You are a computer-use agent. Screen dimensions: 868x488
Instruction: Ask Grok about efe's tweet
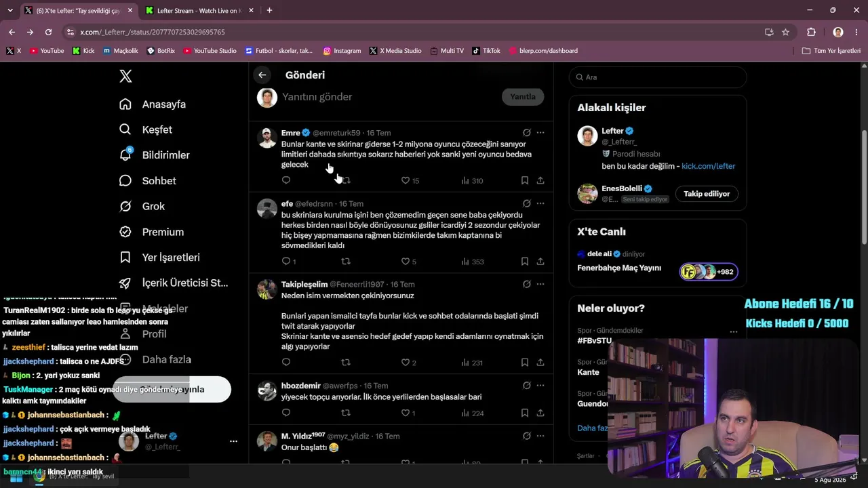(526, 203)
